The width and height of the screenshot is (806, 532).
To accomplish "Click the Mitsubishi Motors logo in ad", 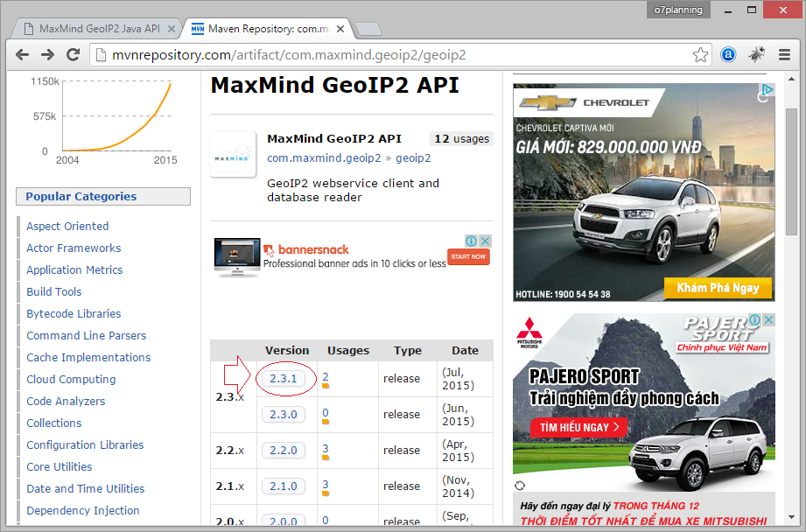I will pyautogui.click(x=529, y=333).
